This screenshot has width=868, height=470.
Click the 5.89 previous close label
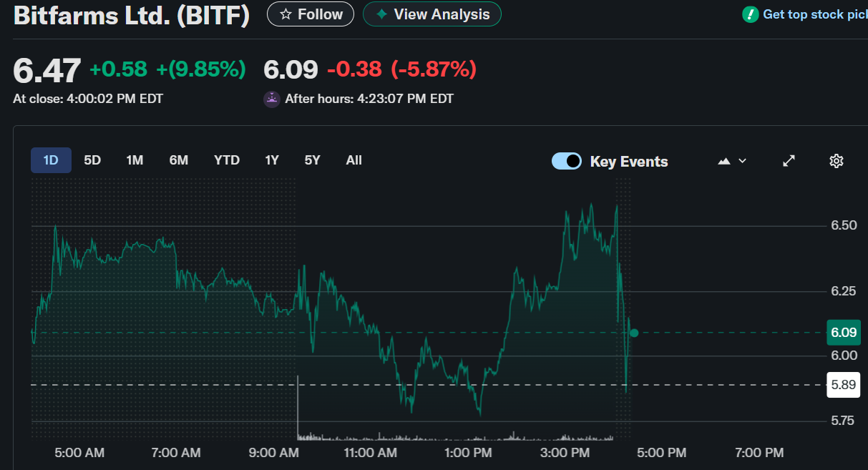(x=843, y=385)
